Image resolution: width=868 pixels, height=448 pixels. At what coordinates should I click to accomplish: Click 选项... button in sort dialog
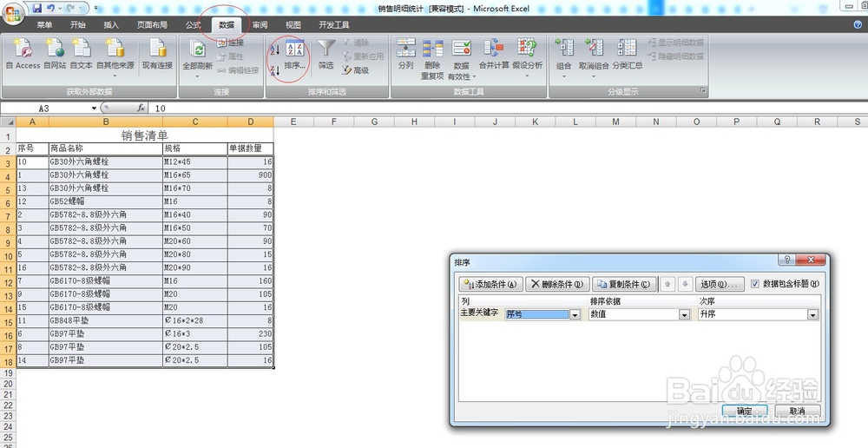(x=719, y=284)
